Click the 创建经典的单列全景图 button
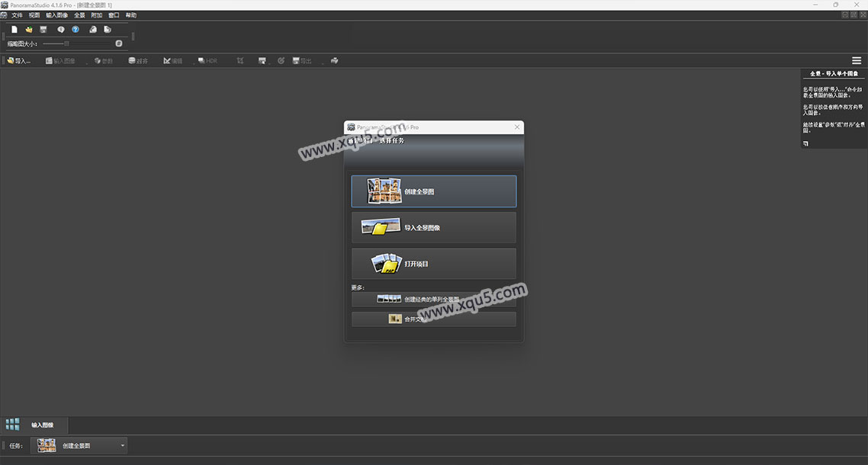868x465 pixels. pos(434,300)
